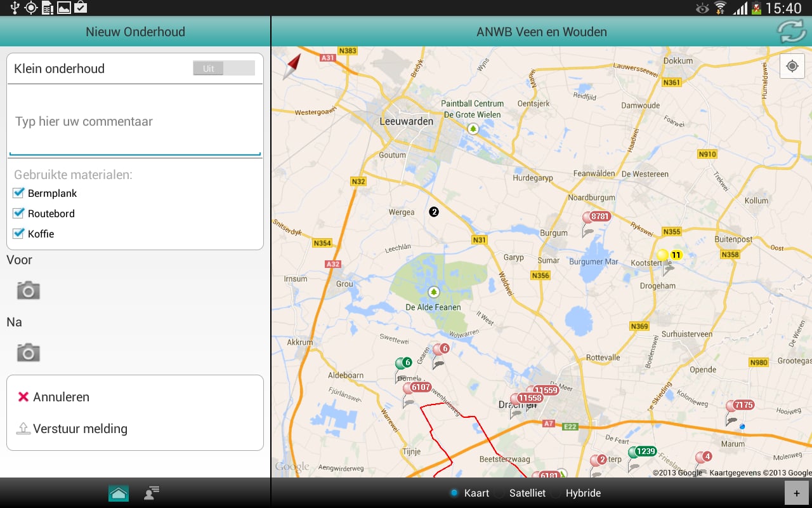This screenshot has height=508, width=812.
Task: Tap the Dokkum town label
Action: 678,61
